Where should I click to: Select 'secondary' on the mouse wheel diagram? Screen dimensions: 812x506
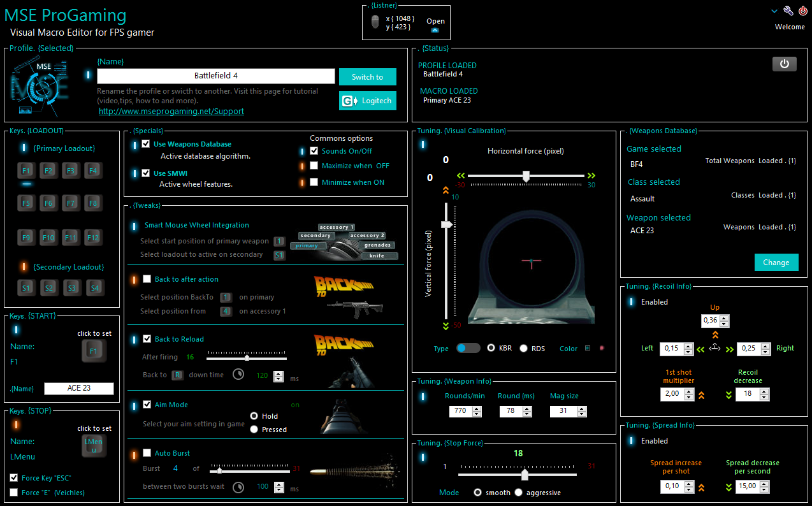315,235
